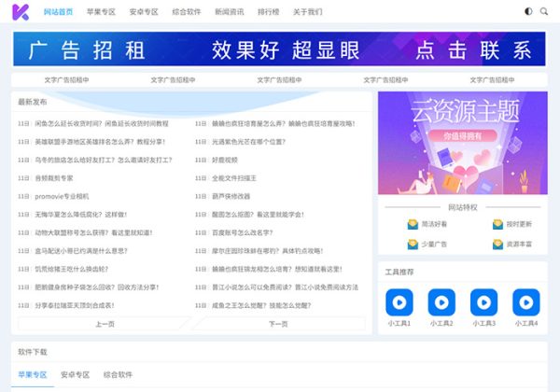Toggle dark mode with the half-circle icon
The width and height of the screenshot is (560, 392).
click(529, 12)
